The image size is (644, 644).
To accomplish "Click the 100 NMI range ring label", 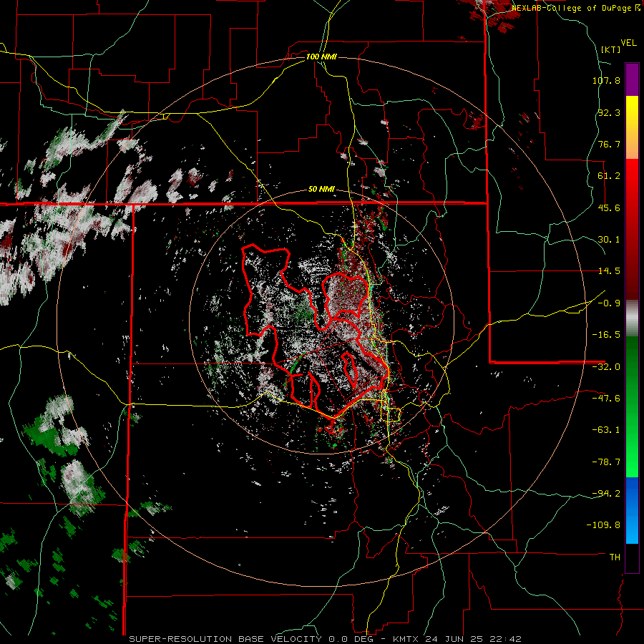I will pos(321,57).
